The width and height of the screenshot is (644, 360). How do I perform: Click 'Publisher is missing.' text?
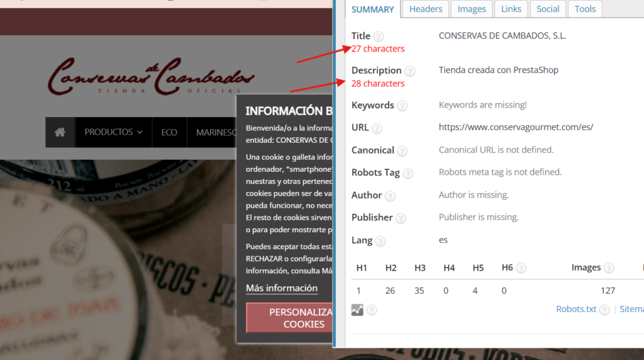click(x=479, y=217)
